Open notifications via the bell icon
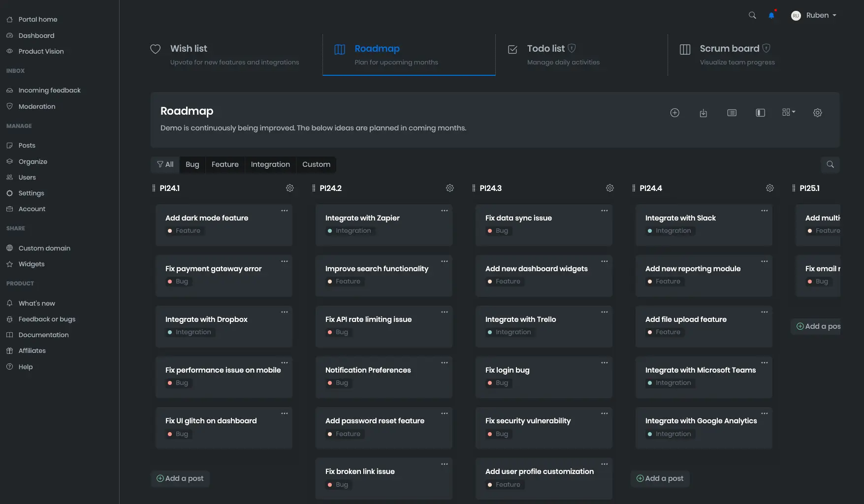Screen dimensions: 864x504 click(x=771, y=15)
